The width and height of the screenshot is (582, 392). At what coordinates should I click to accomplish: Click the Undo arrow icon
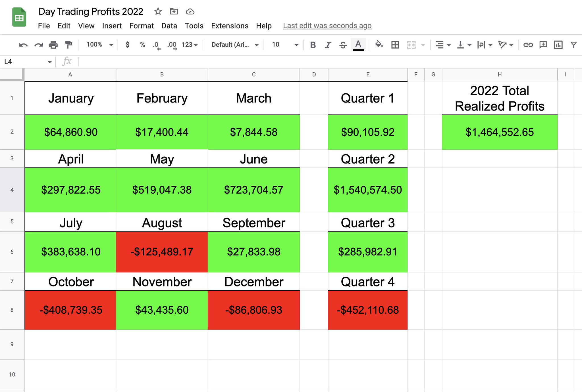pyautogui.click(x=23, y=45)
